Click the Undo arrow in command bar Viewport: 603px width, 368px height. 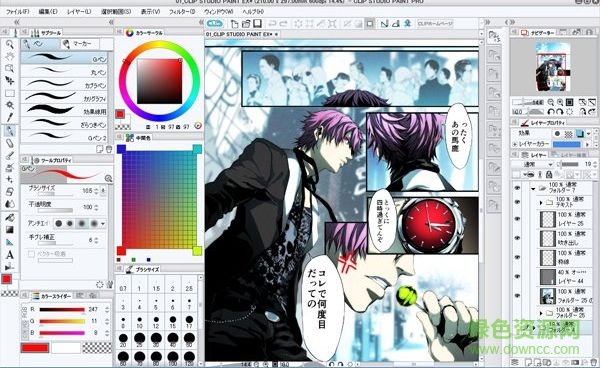pos(272,24)
